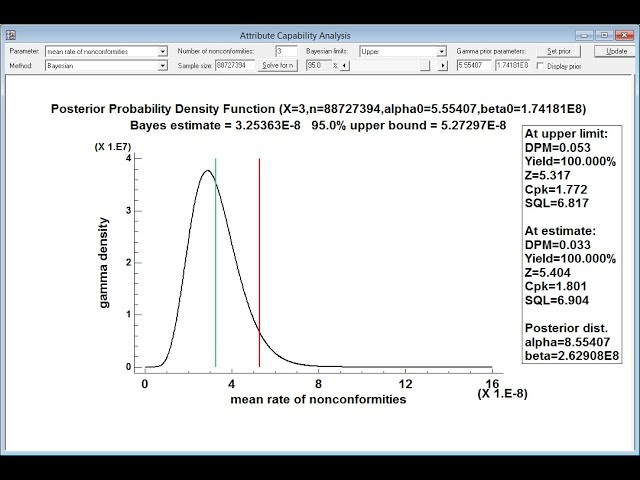This screenshot has width=640, height=480.
Task: Click the 95.0 confidence percent field
Action: (x=318, y=65)
